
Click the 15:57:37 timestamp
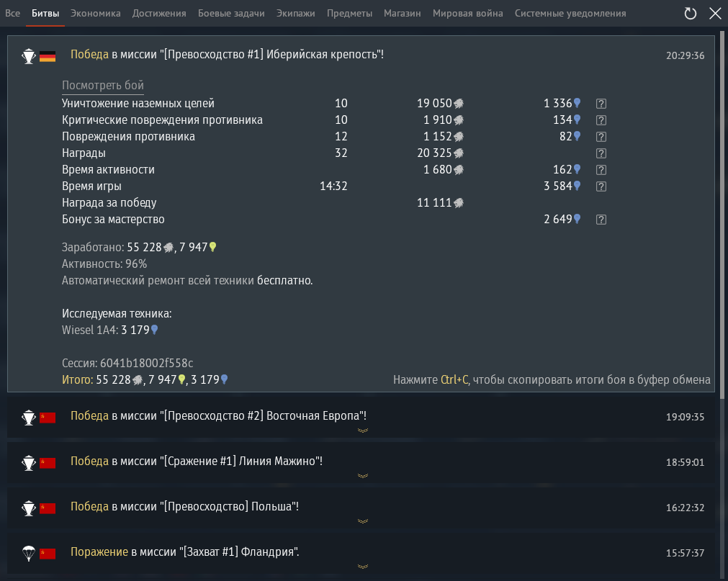click(686, 553)
